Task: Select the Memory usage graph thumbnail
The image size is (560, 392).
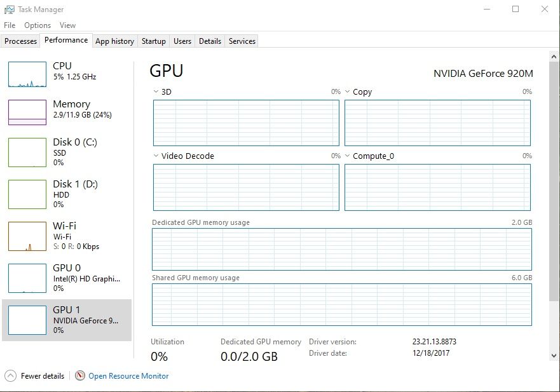Action: 27,112
